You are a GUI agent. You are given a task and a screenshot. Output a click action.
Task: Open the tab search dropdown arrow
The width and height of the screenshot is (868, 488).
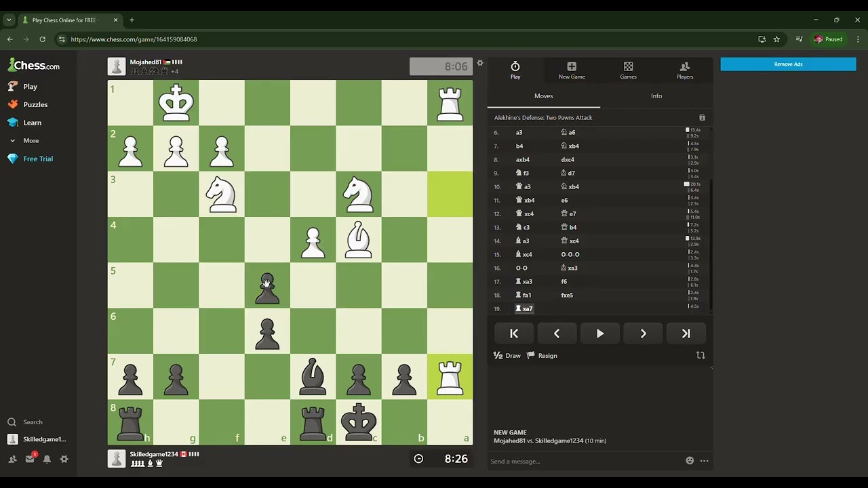tap(9, 20)
